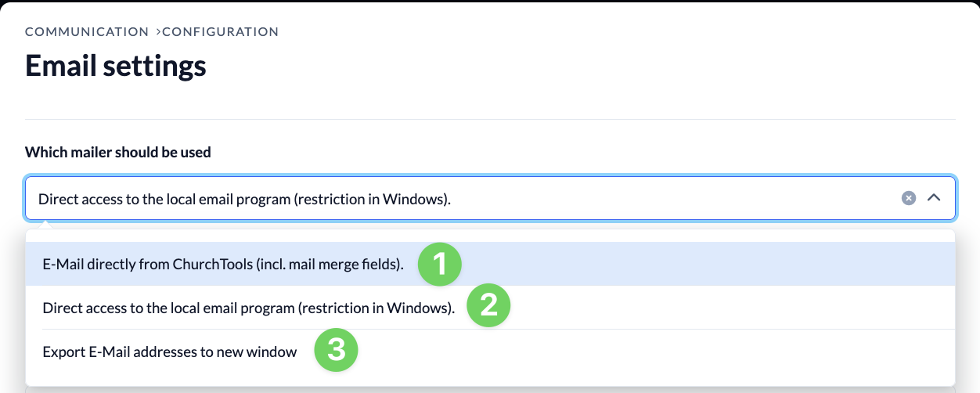980x393 pixels.
Task: Click the dark strip above the settings card
Action: (490, 2)
